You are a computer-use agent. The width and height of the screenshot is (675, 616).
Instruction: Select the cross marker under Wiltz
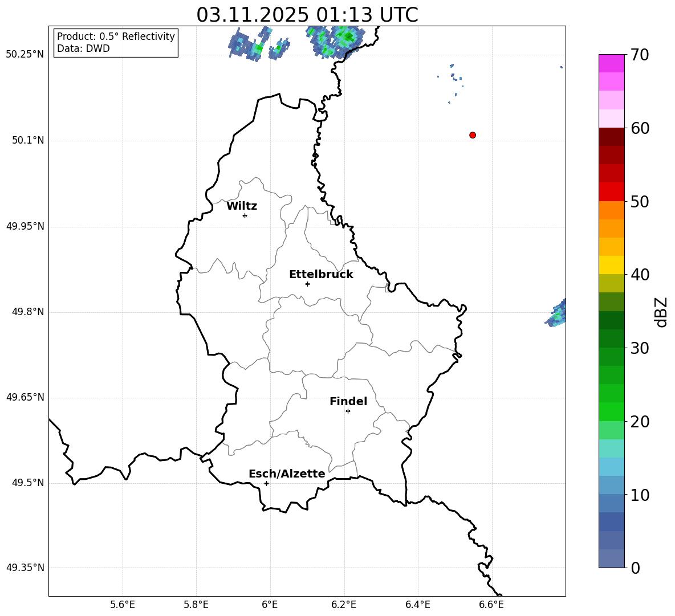[x=245, y=215]
